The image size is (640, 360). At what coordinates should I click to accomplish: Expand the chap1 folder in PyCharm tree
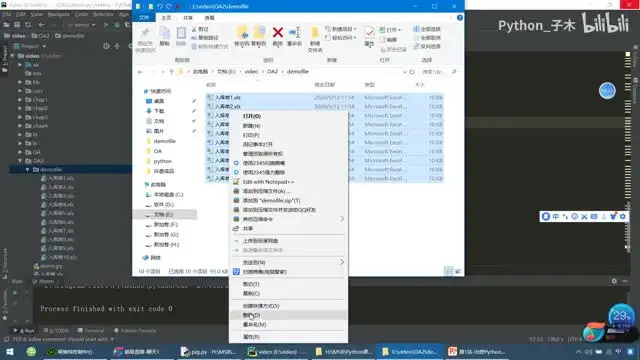click(x=20, y=100)
